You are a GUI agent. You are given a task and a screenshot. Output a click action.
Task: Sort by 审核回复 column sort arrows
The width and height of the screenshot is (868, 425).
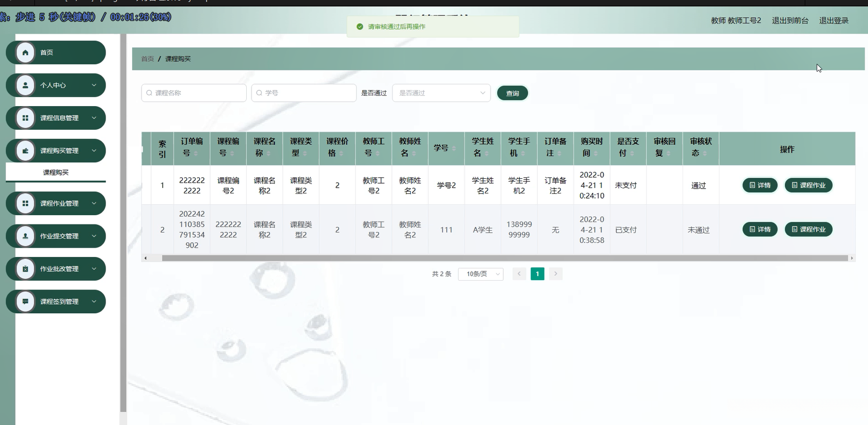point(668,153)
